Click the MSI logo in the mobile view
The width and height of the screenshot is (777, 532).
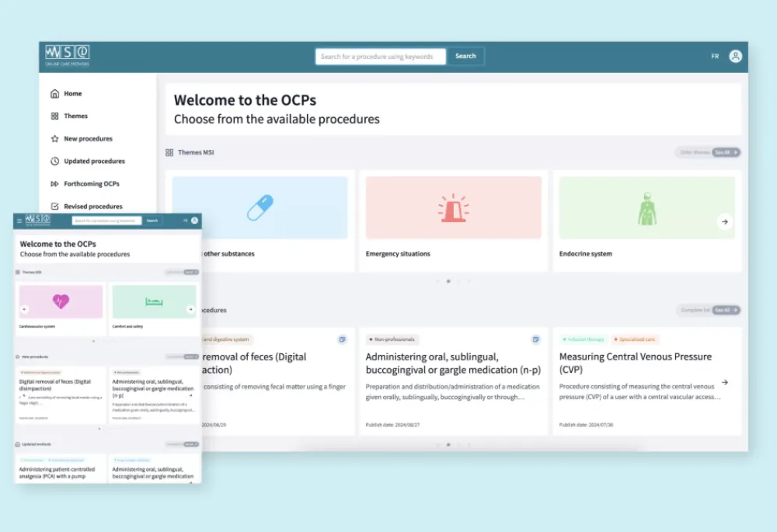[37, 220]
